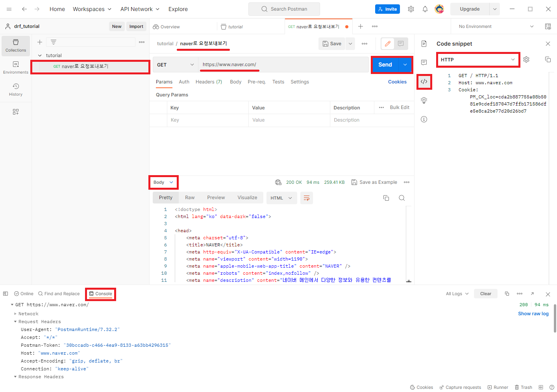The width and height of the screenshot is (557, 392).
Task: Open notifications bell icon
Action: 425,9
